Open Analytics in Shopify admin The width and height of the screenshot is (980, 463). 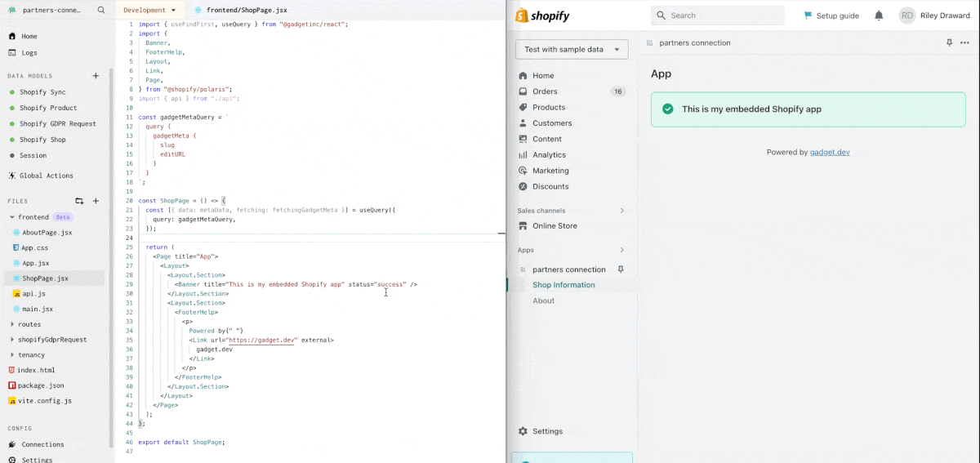(x=549, y=154)
